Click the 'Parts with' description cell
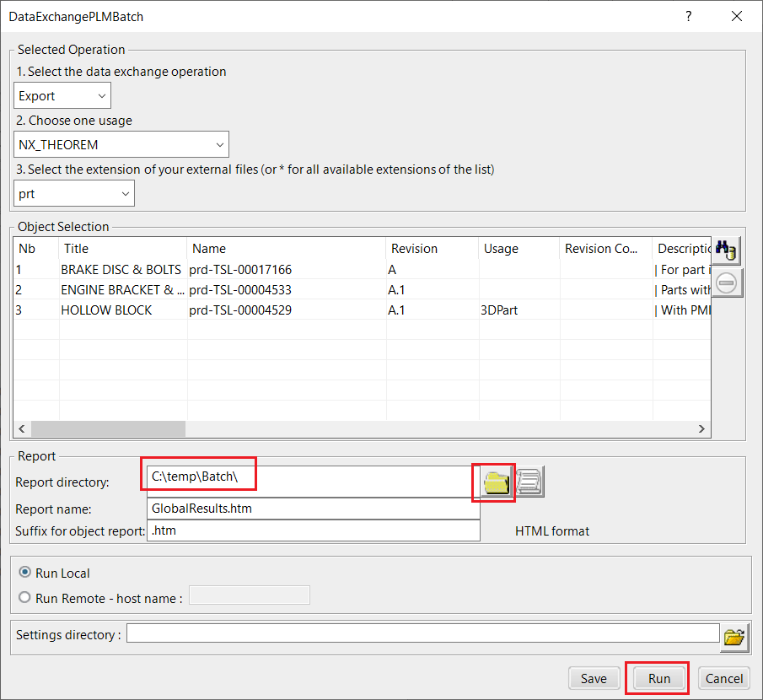 click(x=682, y=290)
